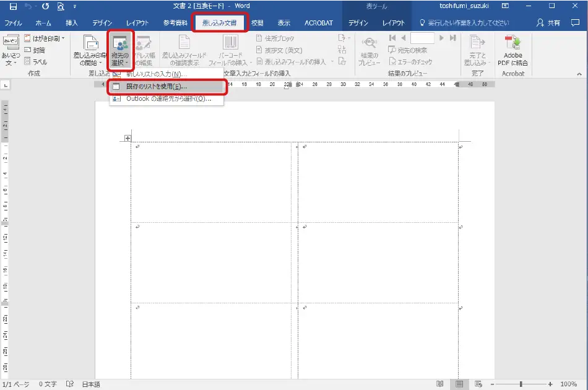
Task: Click the Redo icon in quick access toolbar
Action: pyautogui.click(x=45, y=6)
